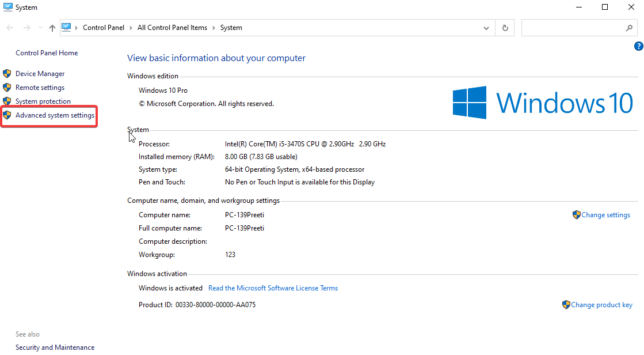Click shield icon next to Change product key
Viewport: 644px width, 355px height.
[566, 305]
